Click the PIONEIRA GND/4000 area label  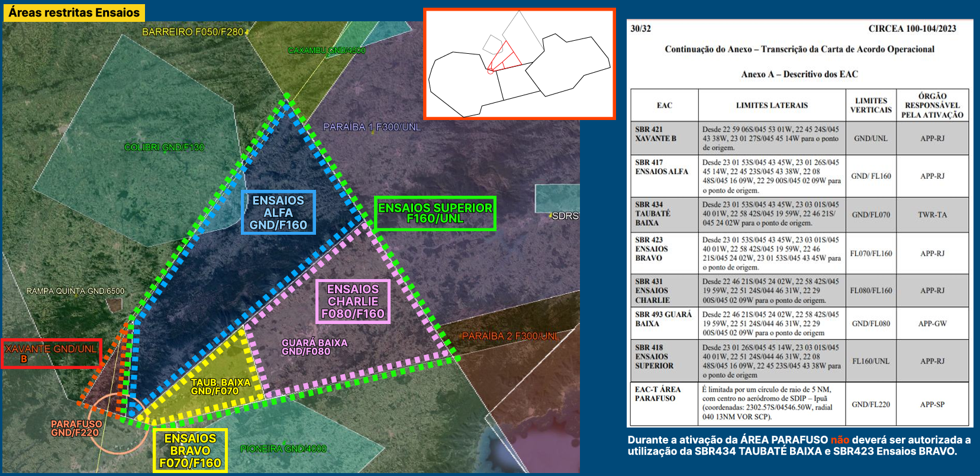(x=283, y=449)
